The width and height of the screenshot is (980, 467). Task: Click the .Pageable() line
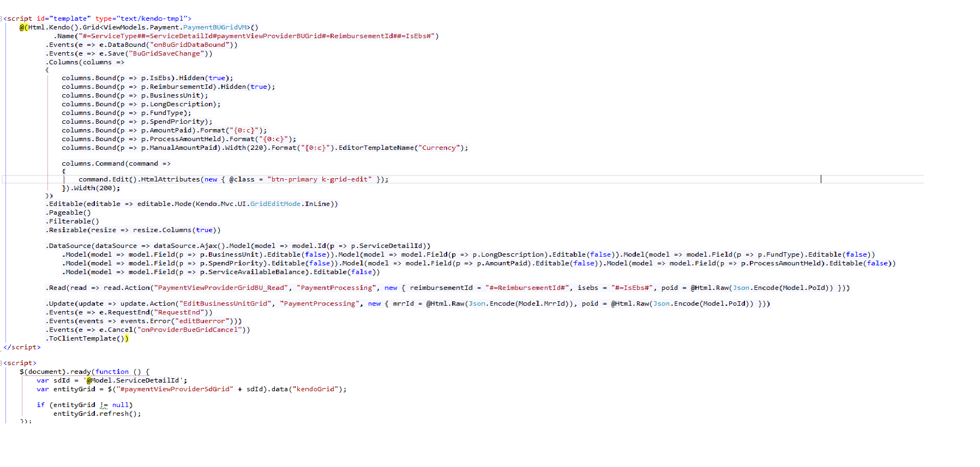[x=68, y=213]
